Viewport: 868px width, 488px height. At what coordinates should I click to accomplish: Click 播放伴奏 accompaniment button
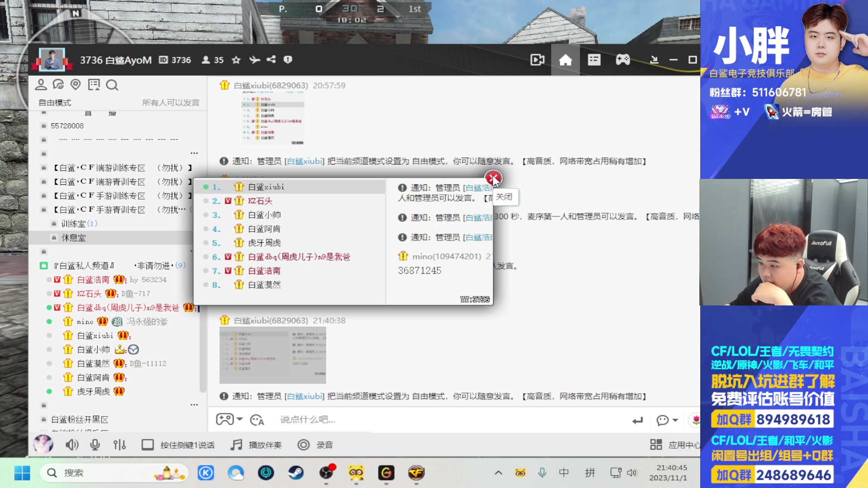[256, 445]
